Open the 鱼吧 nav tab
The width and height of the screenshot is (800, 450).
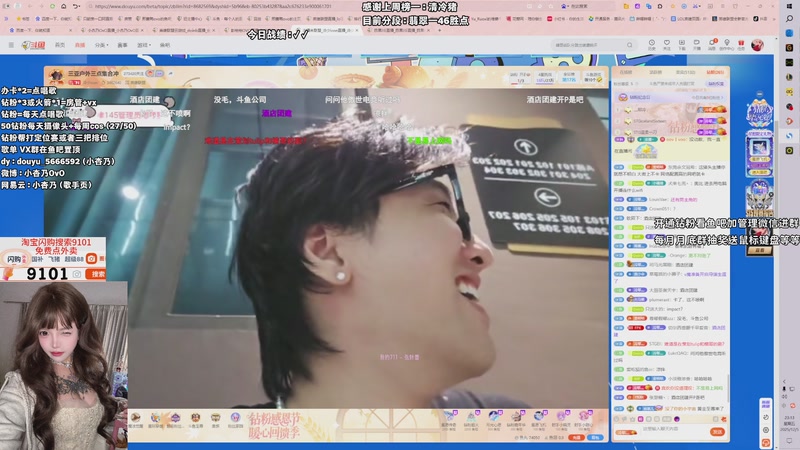(165, 45)
